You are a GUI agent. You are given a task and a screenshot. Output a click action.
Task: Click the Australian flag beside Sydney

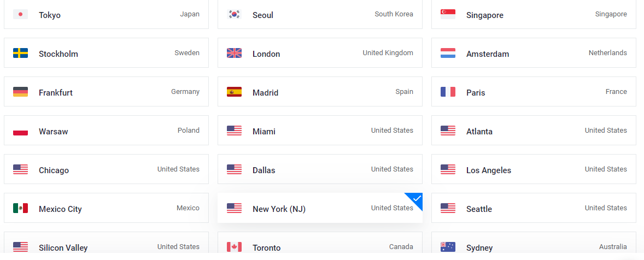coord(448,247)
